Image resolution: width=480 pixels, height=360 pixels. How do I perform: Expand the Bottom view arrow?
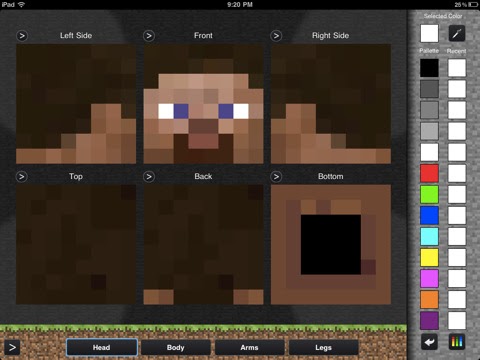276,176
